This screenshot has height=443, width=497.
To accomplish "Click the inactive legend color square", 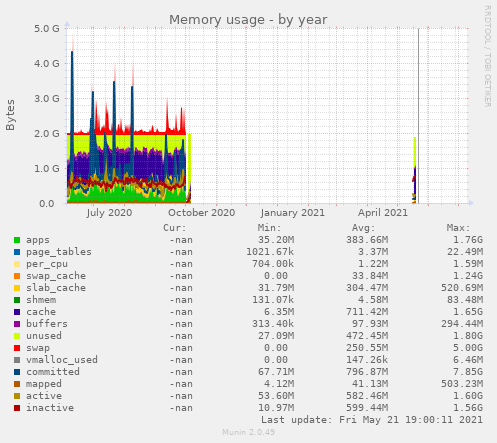I will pos(17,408).
